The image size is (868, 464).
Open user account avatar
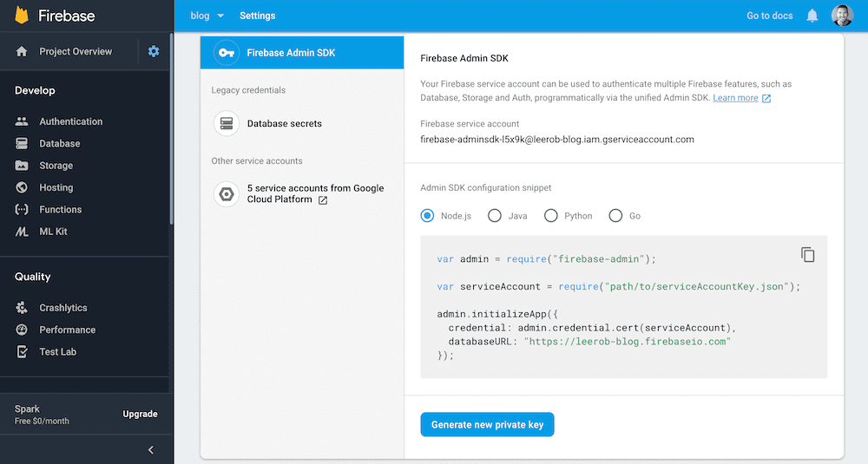[843, 16]
